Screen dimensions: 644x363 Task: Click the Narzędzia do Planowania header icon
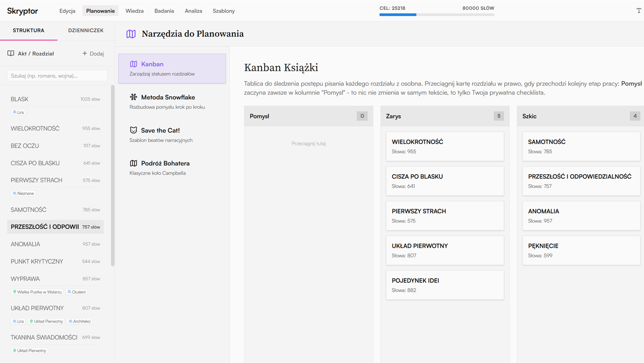[131, 34]
